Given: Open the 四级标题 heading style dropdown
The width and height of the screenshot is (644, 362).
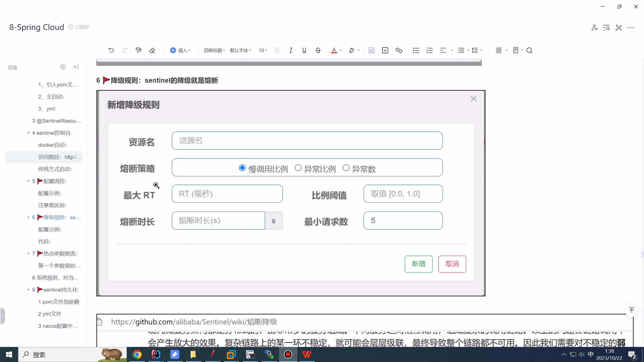Looking at the screenshot, I should (x=214, y=50).
